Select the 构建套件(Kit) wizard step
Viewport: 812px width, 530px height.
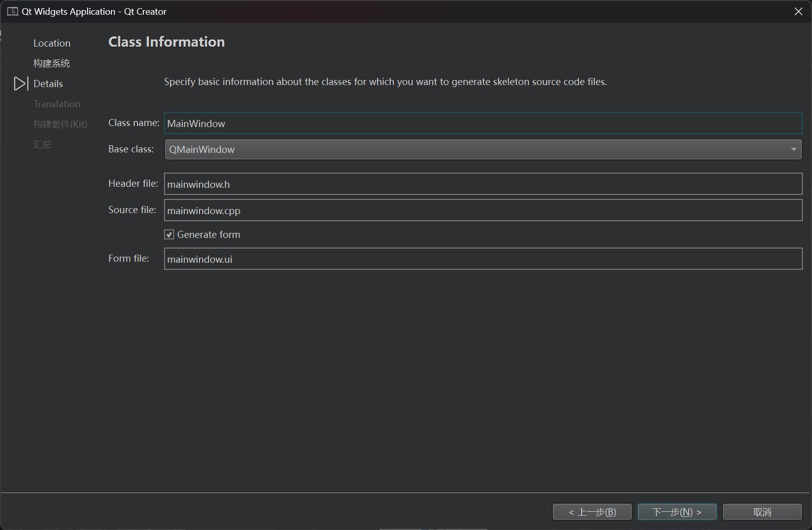(60, 124)
